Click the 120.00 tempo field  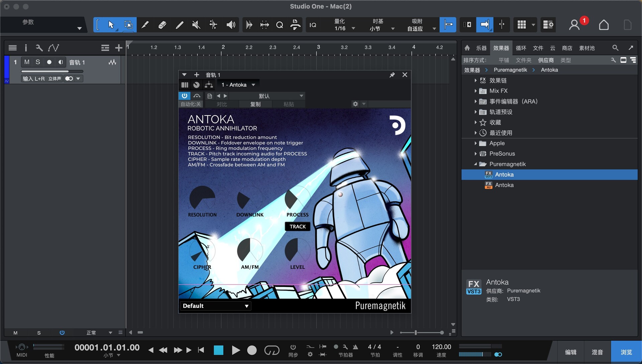[441, 347]
